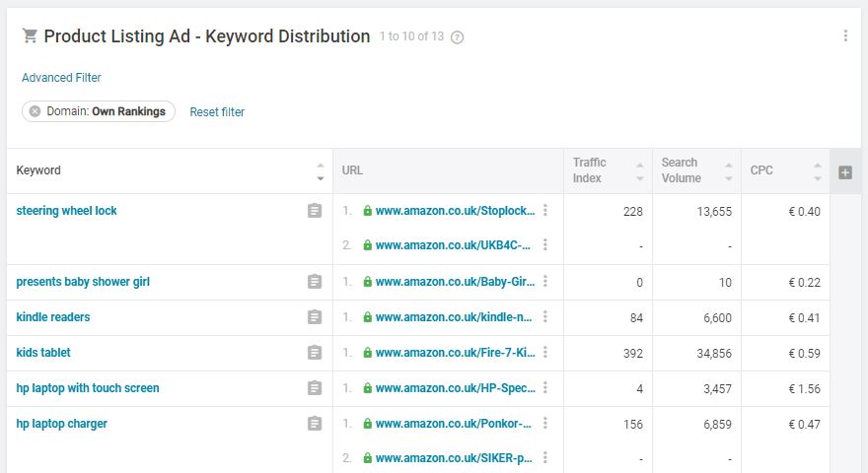Open the amazon.co.uk/Stoplock URL

(455, 211)
